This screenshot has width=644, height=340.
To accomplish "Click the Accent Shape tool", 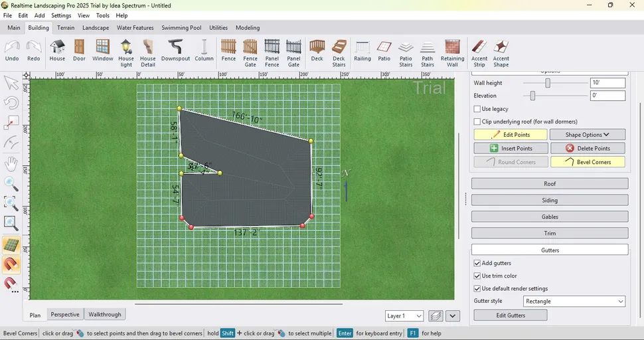I will [x=501, y=52].
